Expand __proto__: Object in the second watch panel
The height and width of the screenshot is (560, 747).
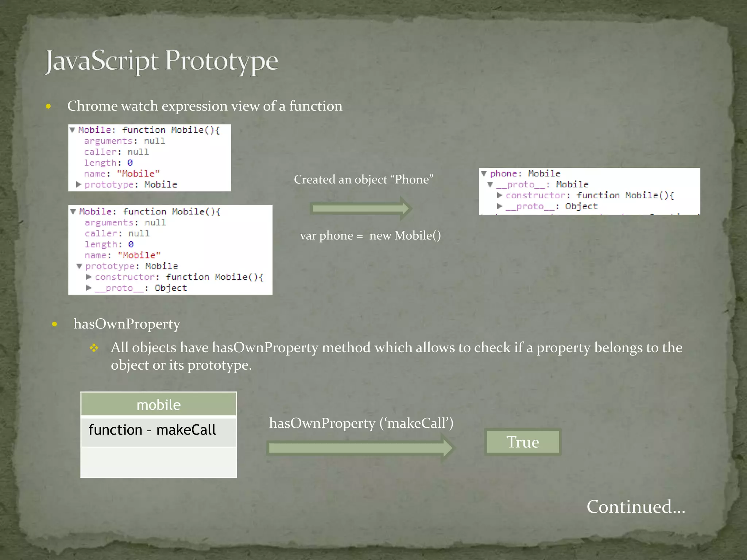(x=89, y=288)
